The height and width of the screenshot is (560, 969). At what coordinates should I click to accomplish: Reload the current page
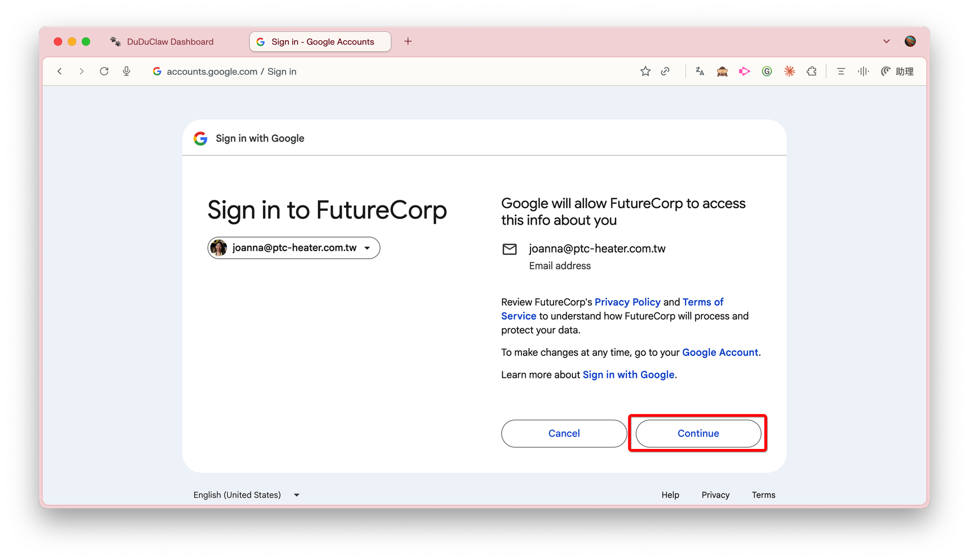(104, 71)
